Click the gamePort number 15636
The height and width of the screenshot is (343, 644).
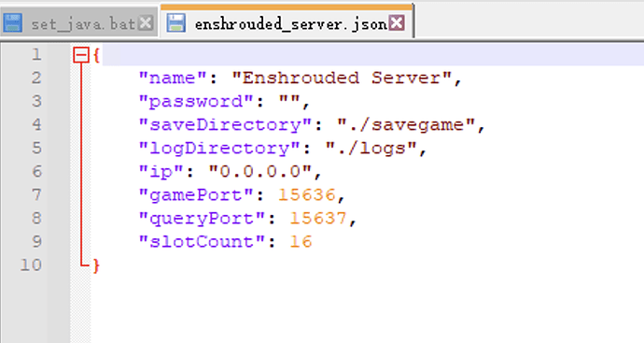point(307,195)
